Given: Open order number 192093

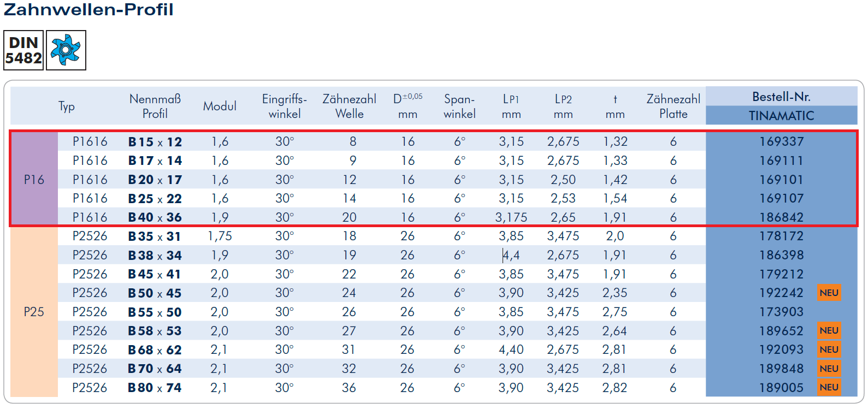Looking at the screenshot, I should (781, 349).
